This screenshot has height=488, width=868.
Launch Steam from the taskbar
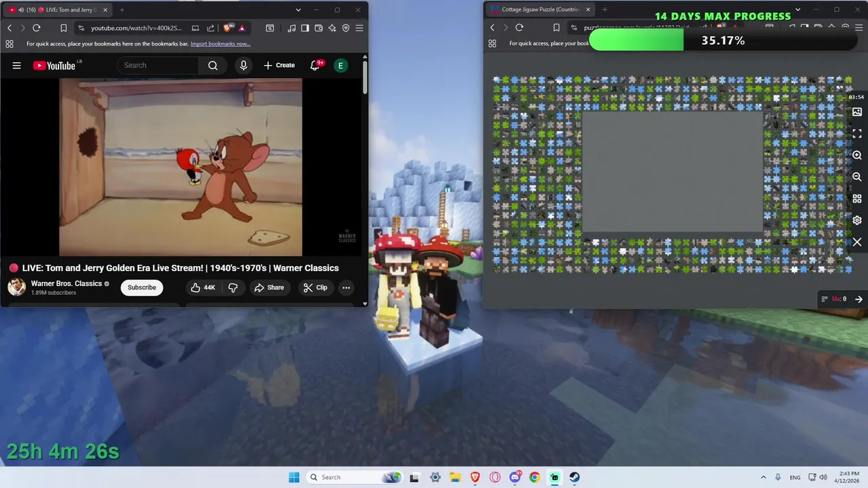click(x=574, y=477)
